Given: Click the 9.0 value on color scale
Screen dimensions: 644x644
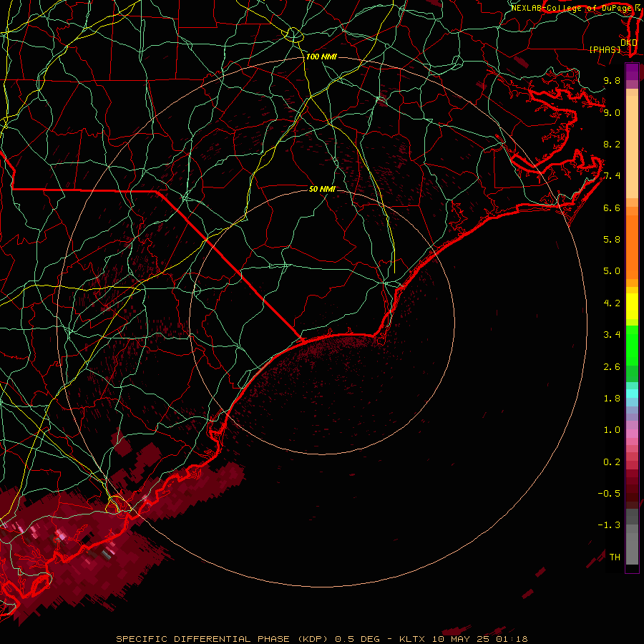Looking at the screenshot, I should pos(612,112).
